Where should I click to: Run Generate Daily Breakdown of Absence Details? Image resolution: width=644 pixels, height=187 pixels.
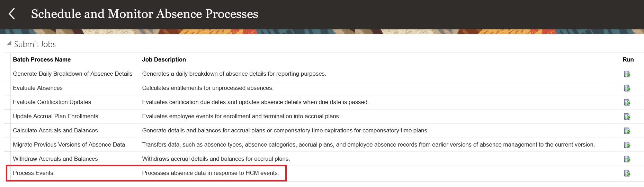coord(627,74)
